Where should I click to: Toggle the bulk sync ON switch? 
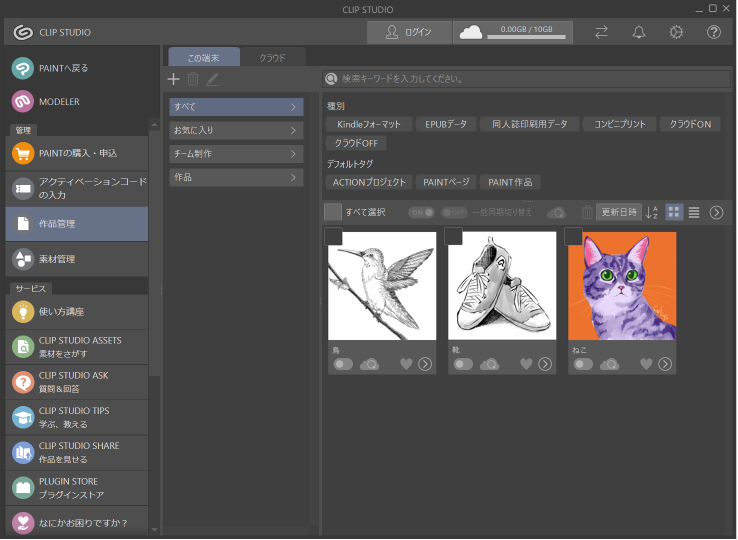(x=421, y=213)
